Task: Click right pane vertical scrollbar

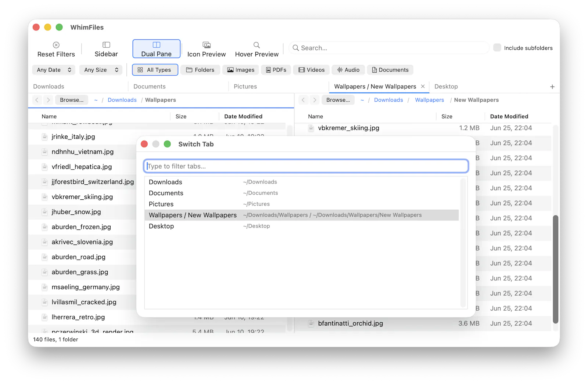Action: pyautogui.click(x=555, y=269)
